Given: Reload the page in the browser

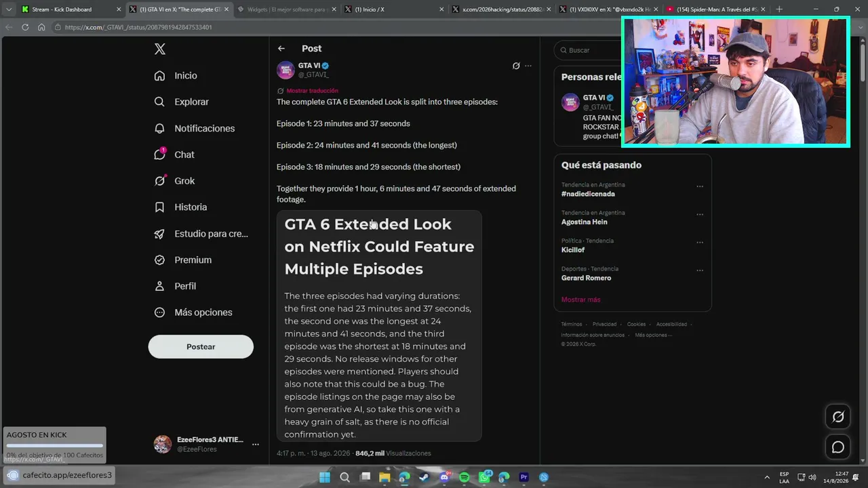Looking at the screenshot, I should [x=25, y=27].
